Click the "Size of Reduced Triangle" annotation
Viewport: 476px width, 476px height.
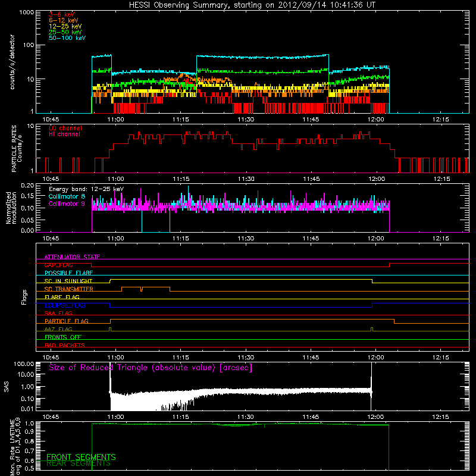click(151, 368)
